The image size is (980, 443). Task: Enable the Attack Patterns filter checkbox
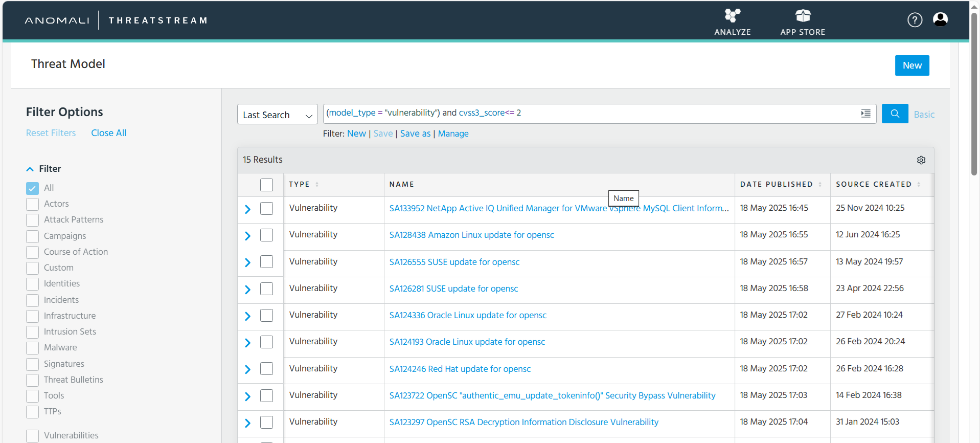32,220
